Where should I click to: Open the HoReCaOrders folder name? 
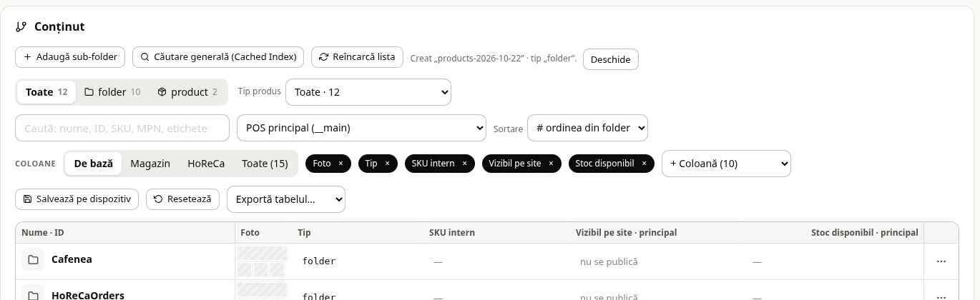tap(88, 295)
